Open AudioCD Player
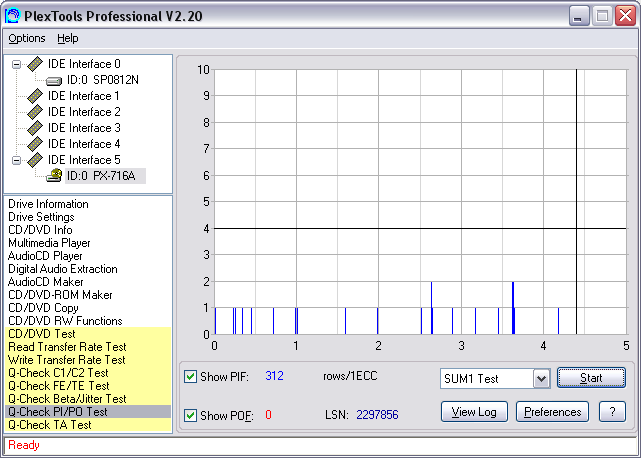The height and width of the screenshot is (458, 641). click(x=45, y=256)
